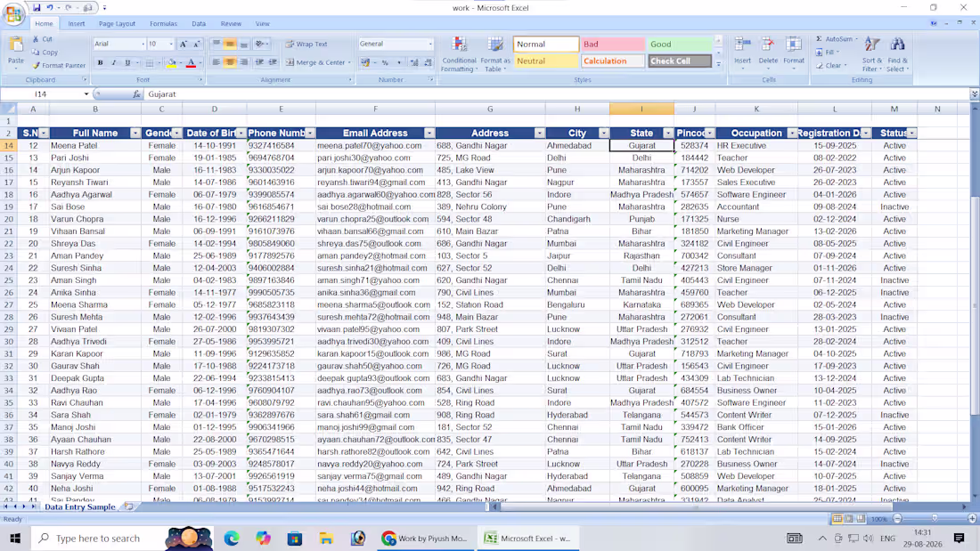Click the zoom slider in status bar
The image size is (980, 551).
[935, 519]
